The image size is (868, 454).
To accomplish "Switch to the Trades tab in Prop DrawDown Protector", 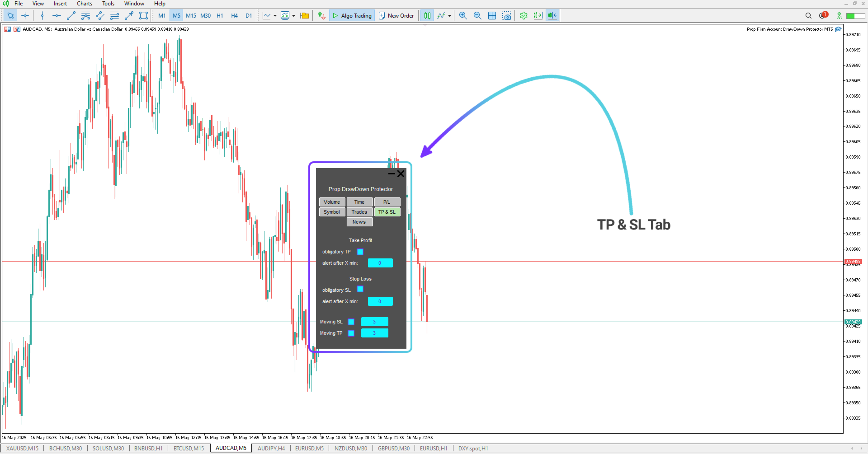I will point(359,212).
